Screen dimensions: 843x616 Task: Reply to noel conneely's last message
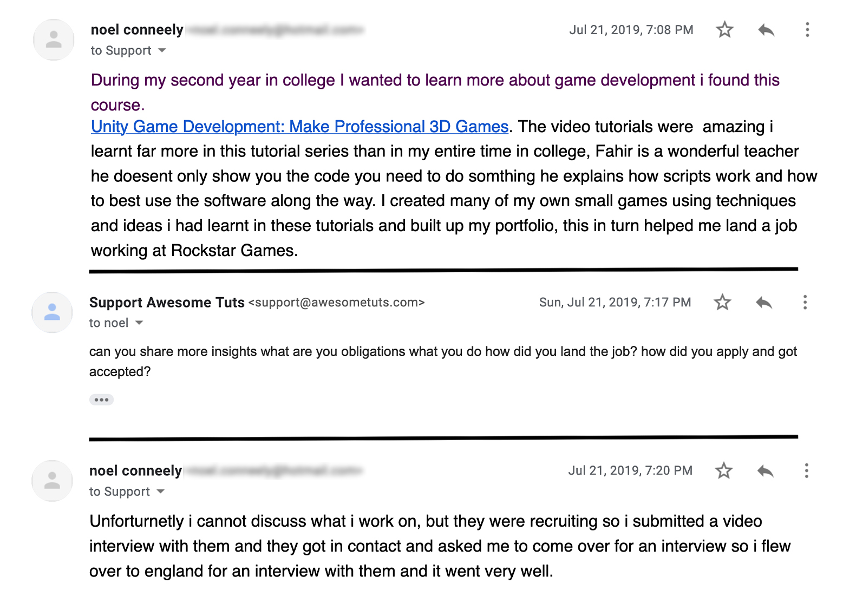pos(764,470)
